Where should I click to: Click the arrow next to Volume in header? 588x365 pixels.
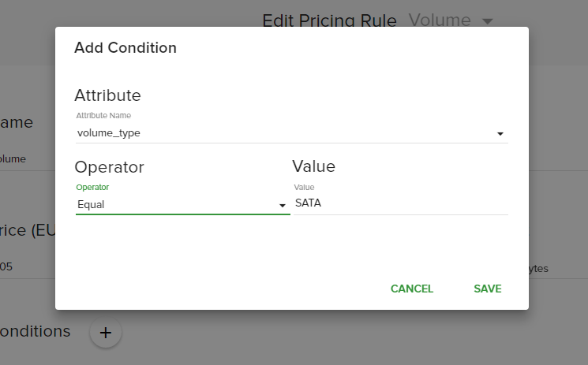click(x=488, y=21)
